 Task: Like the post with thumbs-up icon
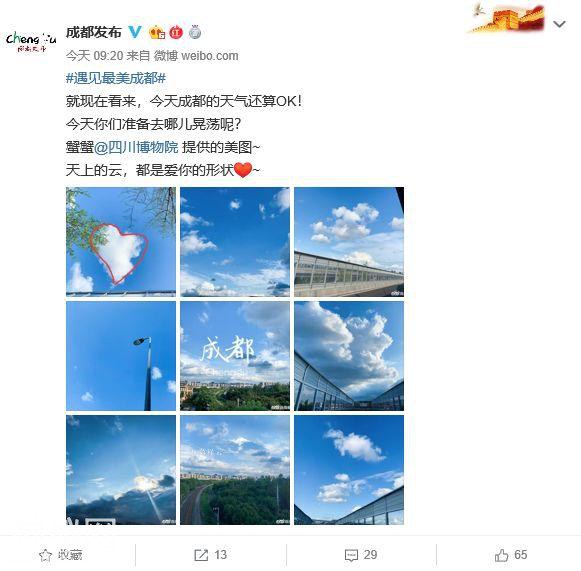click(501, 555)
